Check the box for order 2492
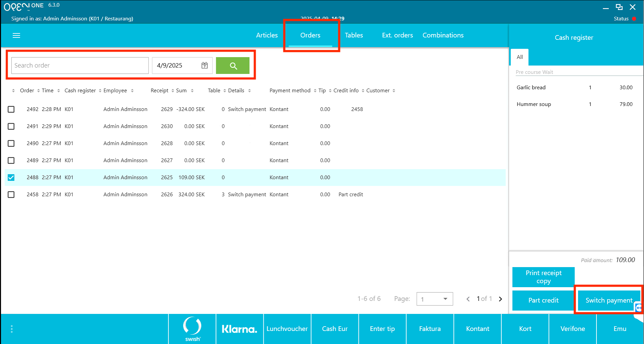Viewport: 644px width, 344px height. point(11,109)
